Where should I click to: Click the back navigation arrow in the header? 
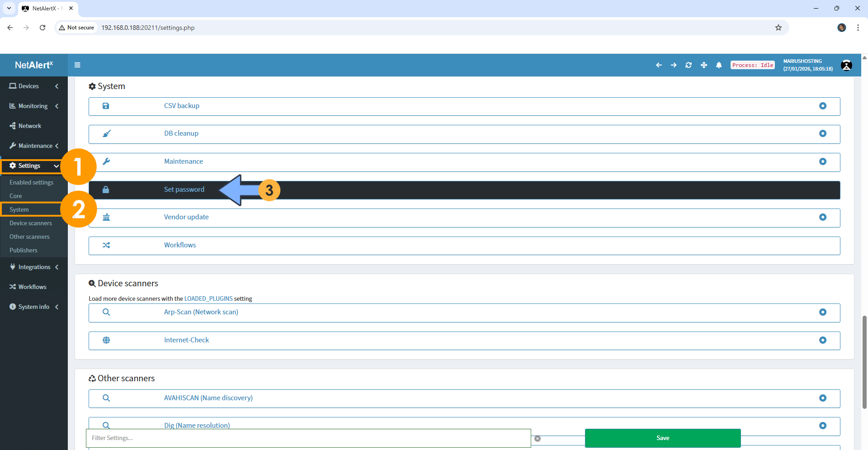(x=659, y=65)
